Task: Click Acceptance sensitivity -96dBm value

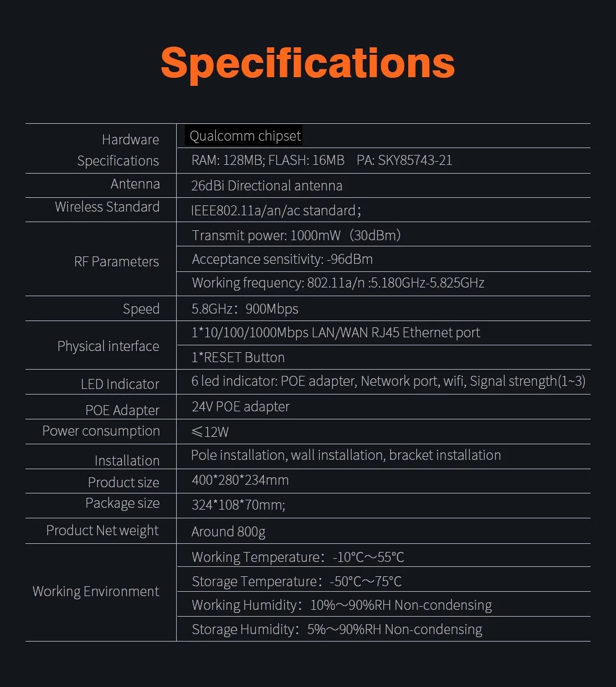Action: click(282, 259)
